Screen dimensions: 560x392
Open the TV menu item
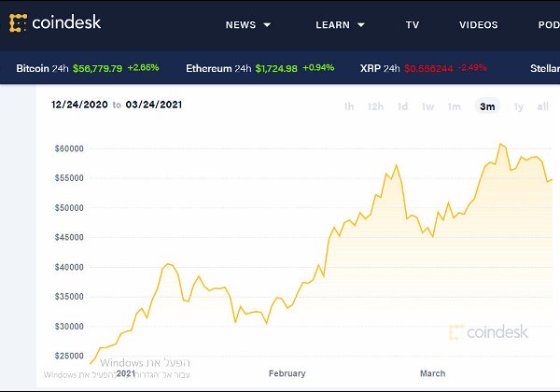413,25
